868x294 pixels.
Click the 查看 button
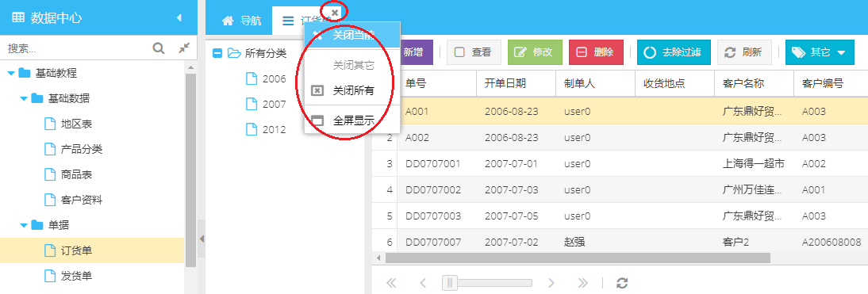coord(474,52)
